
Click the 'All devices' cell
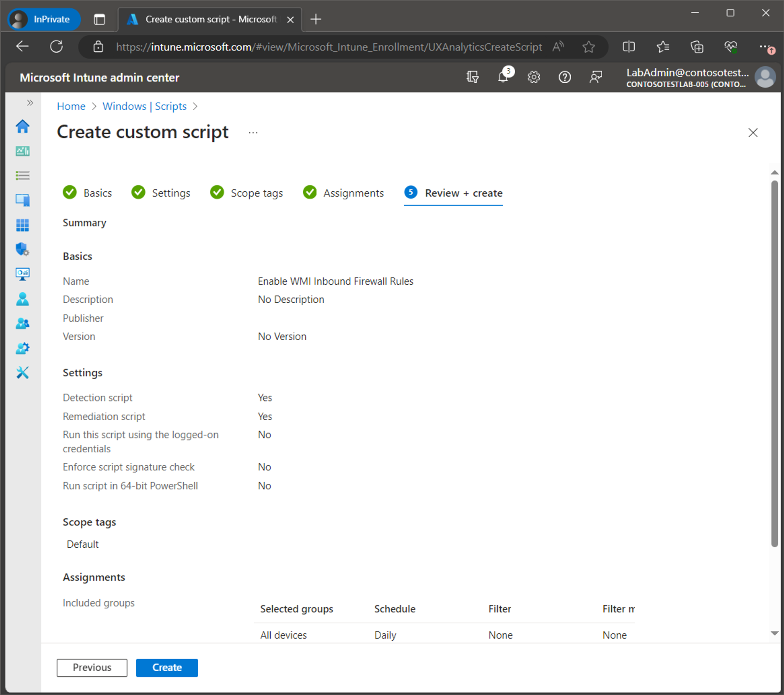pyautogui.click(x=283, y=635)
